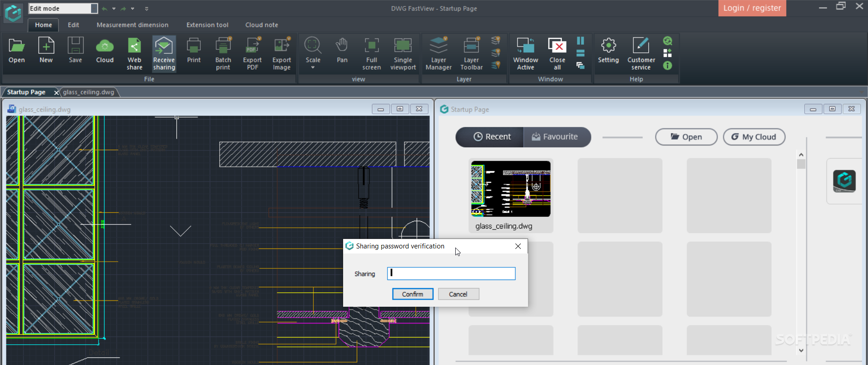Screen dimensions: 868x365
Task: Click the green info About icon
Action: [x=667, y=66]
